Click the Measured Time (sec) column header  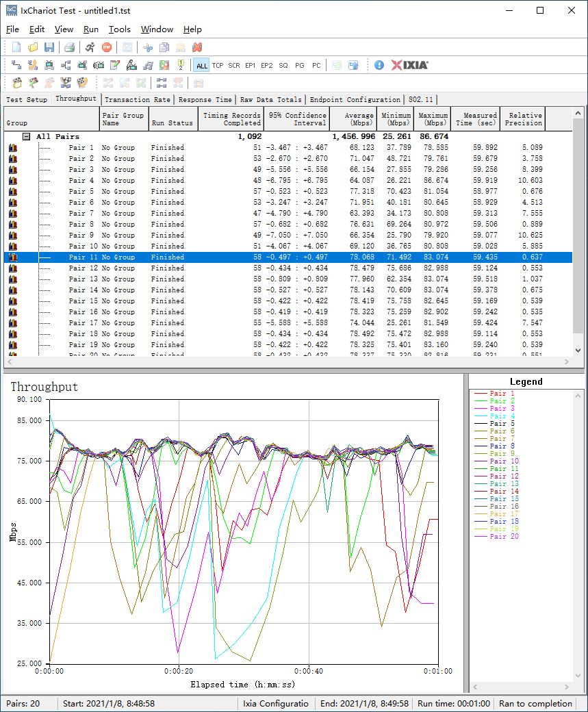[475, 119]
